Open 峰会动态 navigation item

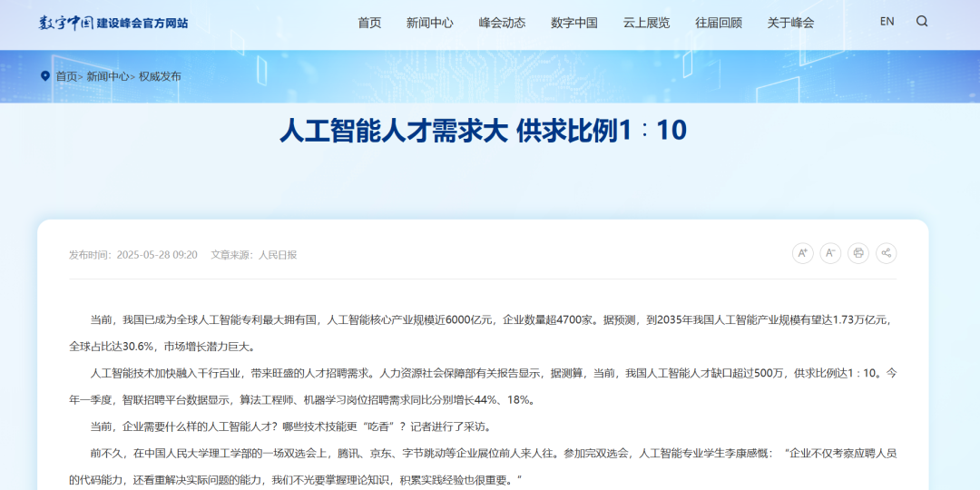(502, 23)
